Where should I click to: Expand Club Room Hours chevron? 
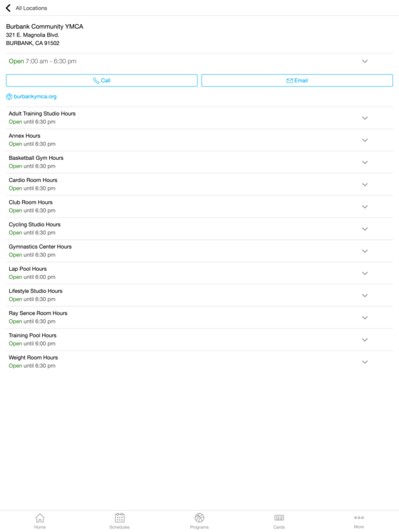[x=365, y=206]
